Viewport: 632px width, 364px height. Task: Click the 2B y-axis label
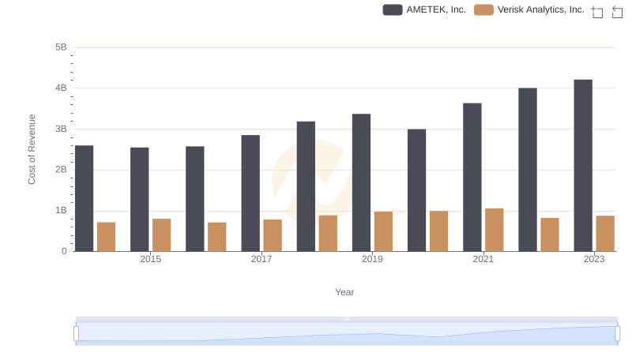pos(61,170)
